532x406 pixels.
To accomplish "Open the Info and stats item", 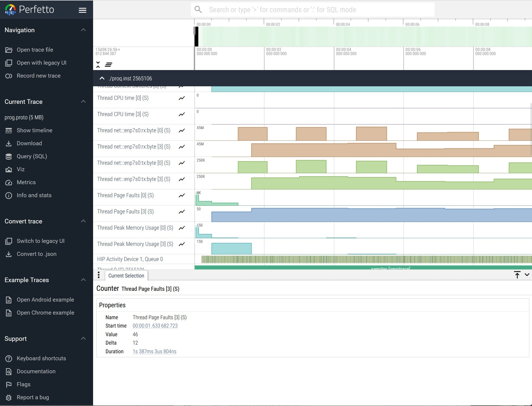I will click(34, 195).
